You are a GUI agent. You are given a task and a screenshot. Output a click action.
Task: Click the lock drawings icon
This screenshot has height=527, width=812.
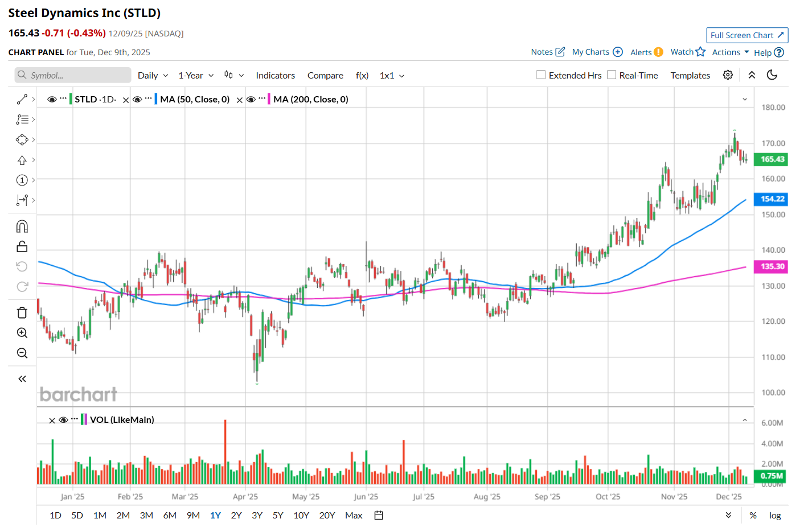pyautogui.click(x=22, y=246)
